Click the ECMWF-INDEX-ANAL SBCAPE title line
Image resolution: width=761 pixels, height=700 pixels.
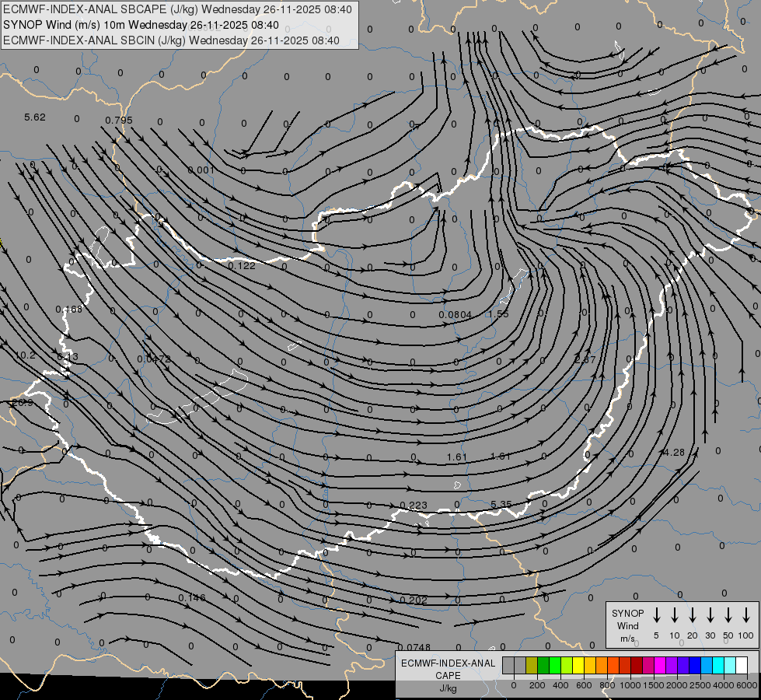click(x=177, y=9)
